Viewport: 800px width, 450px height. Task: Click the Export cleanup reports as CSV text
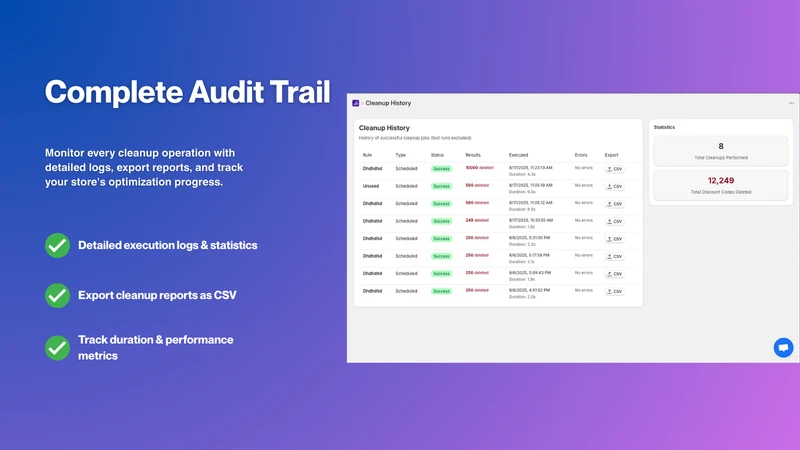point(157,295)
